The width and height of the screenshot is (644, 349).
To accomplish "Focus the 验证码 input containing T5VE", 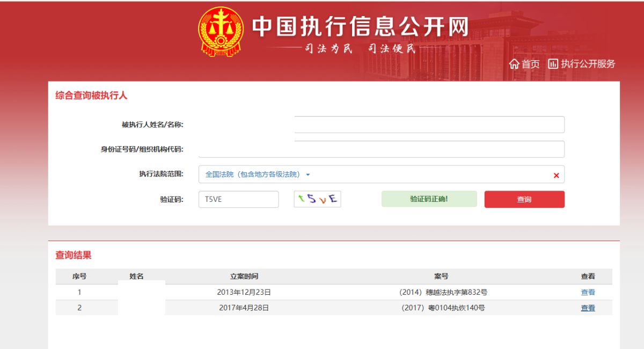I will [238, 199].
